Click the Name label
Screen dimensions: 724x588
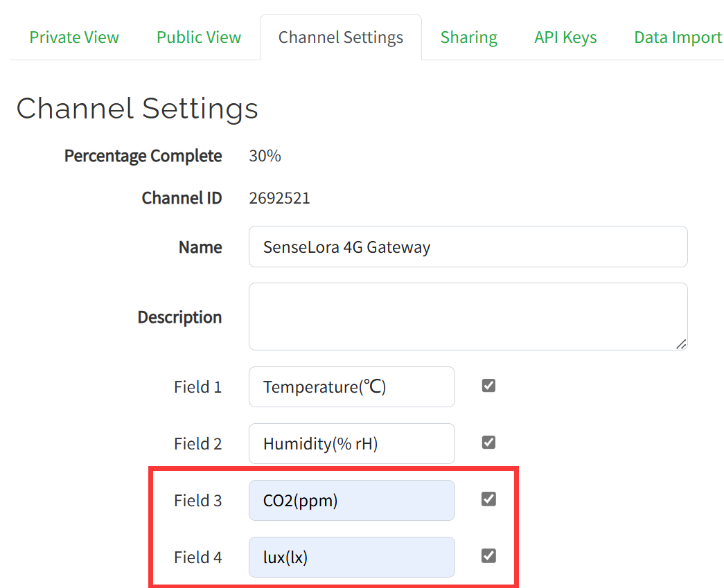[200, 247]
